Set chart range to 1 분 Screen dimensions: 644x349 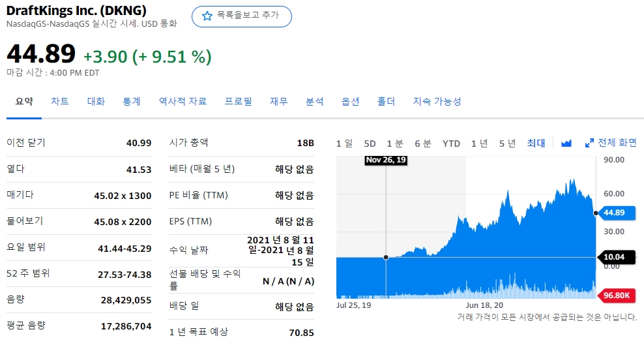coord(395,144)
